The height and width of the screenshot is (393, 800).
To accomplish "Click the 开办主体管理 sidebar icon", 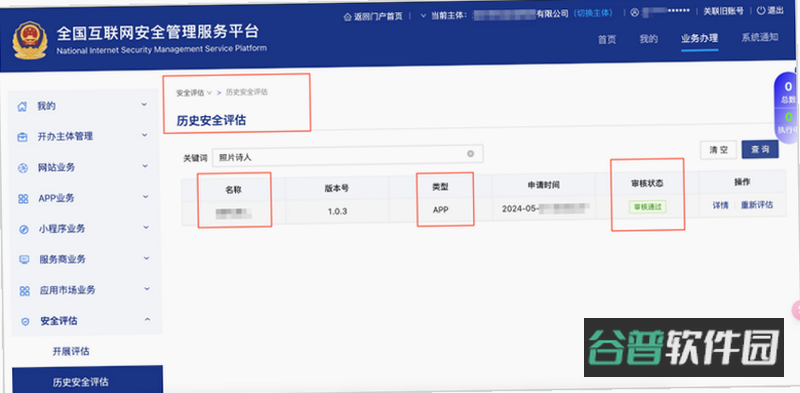I will pyautogui.click(x=22, y=137).
